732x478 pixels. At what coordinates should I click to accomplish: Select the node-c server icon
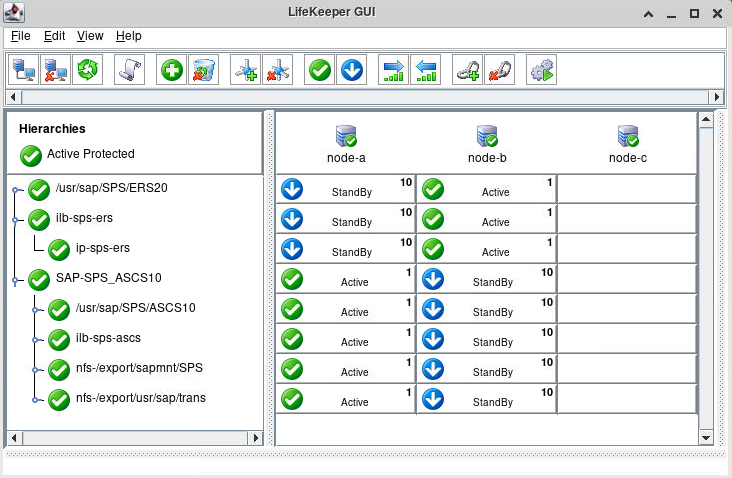point(628,136)
